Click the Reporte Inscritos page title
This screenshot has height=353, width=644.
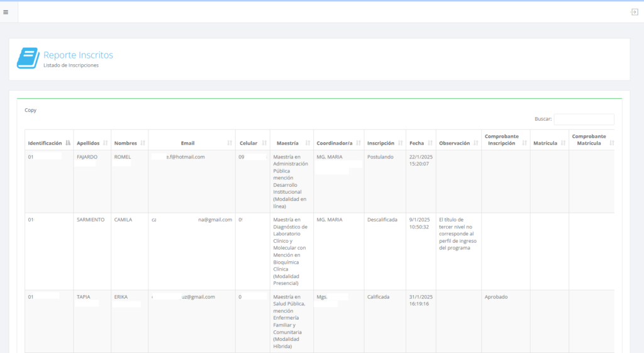click(78, 55)
